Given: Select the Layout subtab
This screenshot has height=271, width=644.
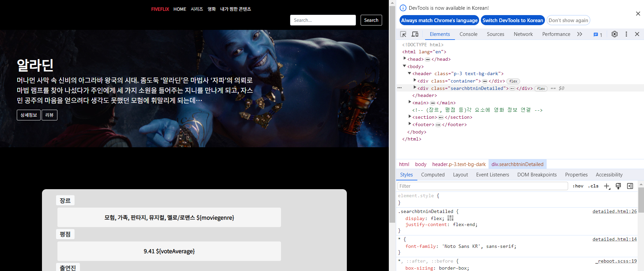Looking at the screenshot, I should [x=460, y=175].
